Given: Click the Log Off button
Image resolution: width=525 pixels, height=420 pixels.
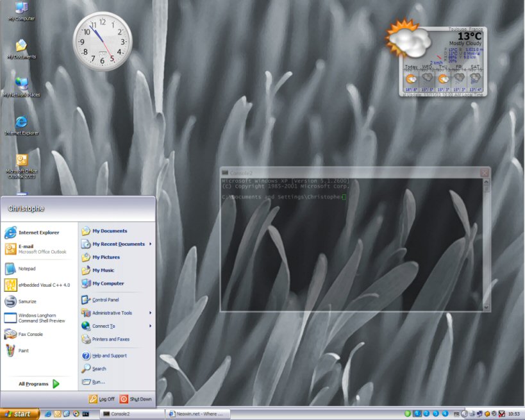Looking at the screenshot, I should pos(102,399).
